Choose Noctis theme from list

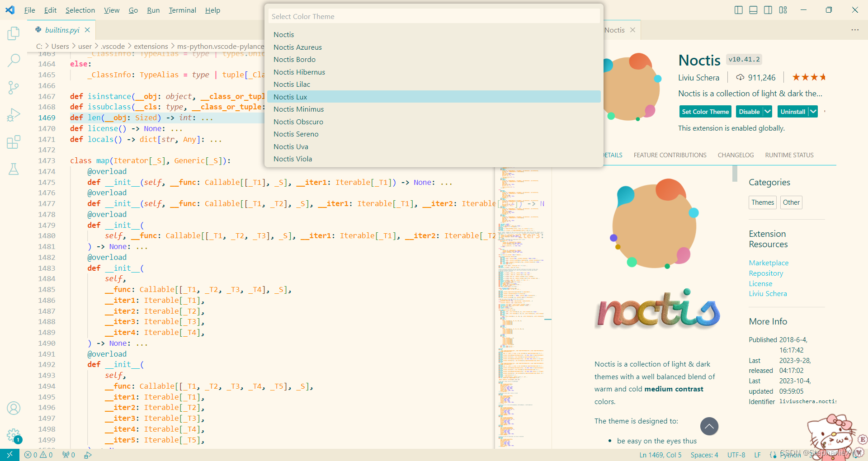(x=434, y=35)
